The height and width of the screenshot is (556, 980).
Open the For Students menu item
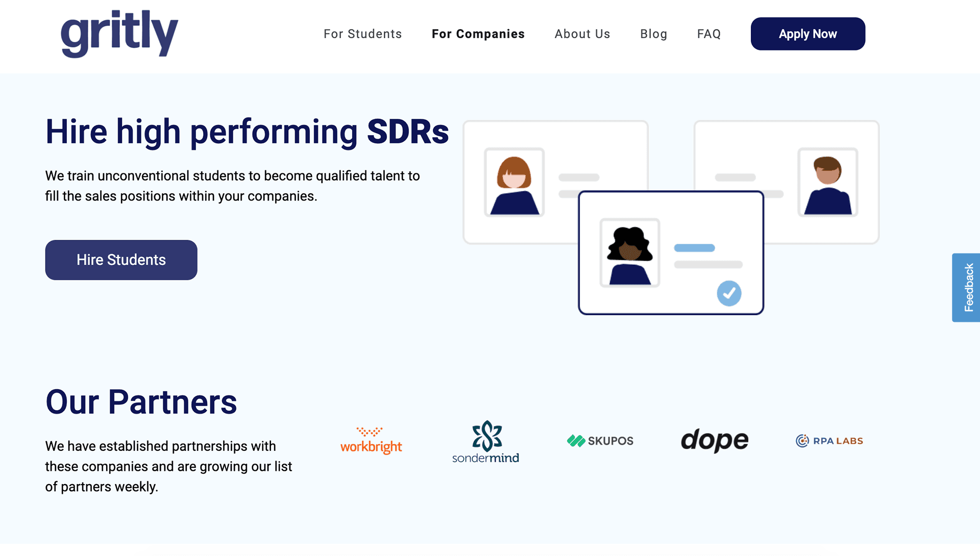point(362,34)
